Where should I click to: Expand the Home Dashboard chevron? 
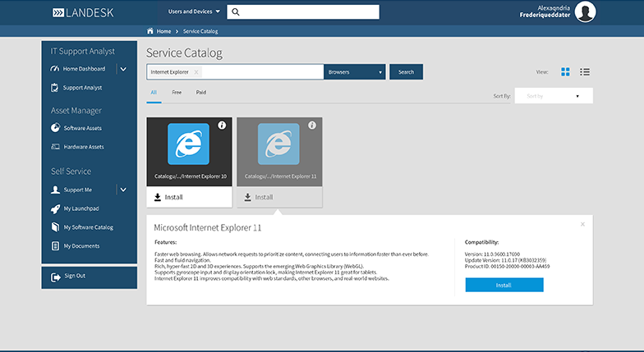click(x=122, y=69)
